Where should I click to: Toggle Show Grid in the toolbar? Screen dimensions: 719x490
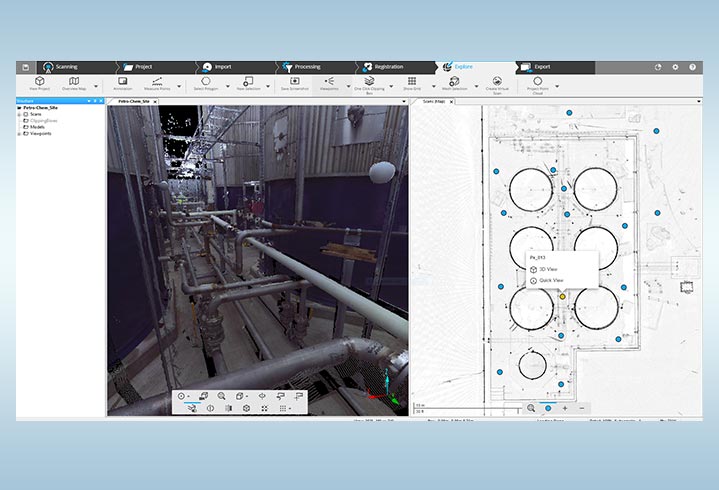click(x=411, y=81)
